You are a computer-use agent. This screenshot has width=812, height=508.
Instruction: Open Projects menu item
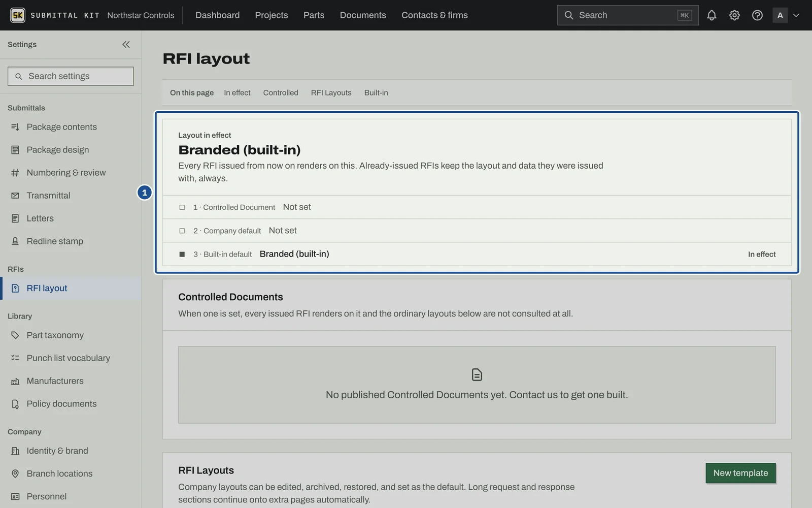coord(272,15)
